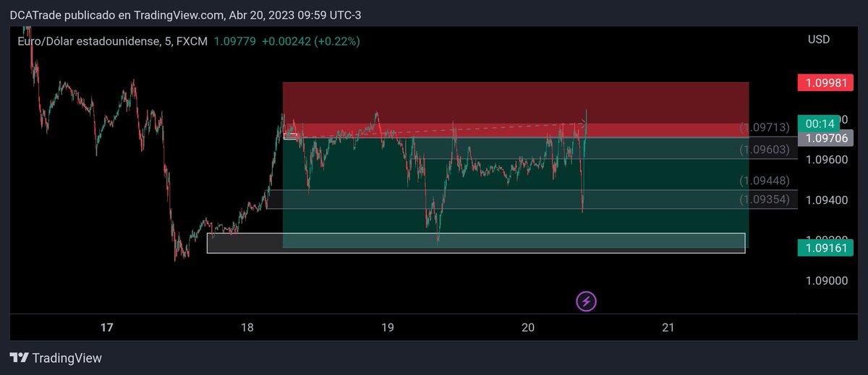Click the (1.09354) level label
868x375 pixels.
tap(765, 199)
